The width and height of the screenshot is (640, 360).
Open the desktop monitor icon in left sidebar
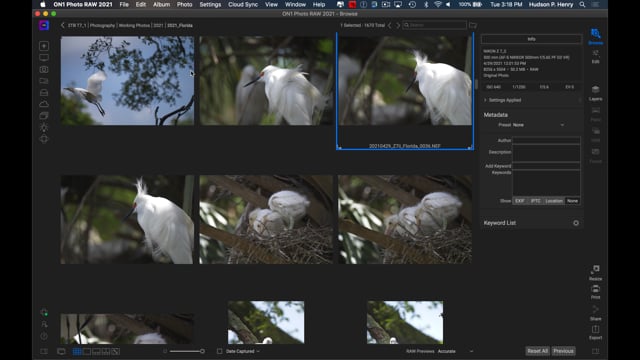click(44, 58)
